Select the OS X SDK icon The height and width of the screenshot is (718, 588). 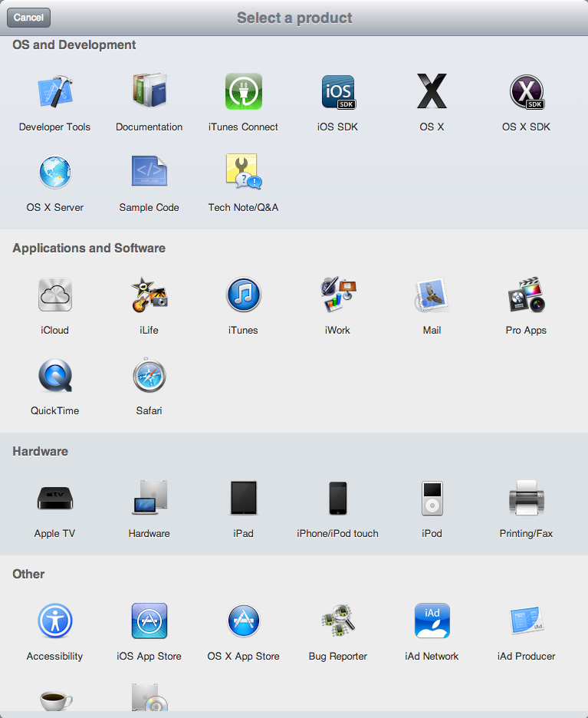tap(527, 91)
